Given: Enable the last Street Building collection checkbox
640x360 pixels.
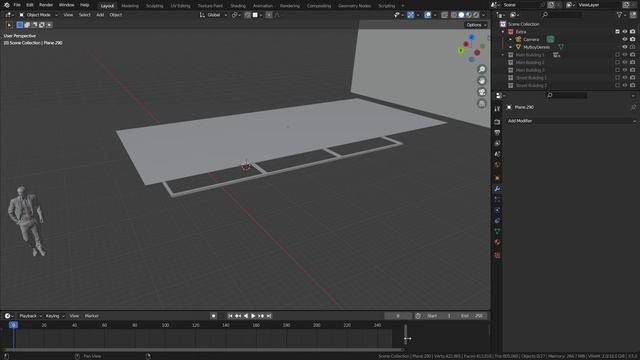Looking at the screenshot, I should pyautogui.click(x=617, y=86).
